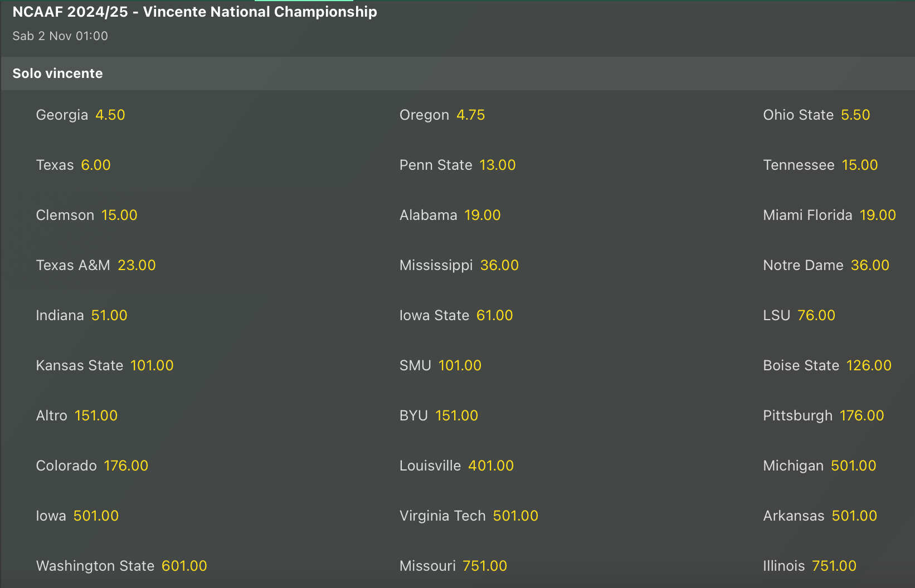Select Clemson at odds 15.00

point(86,215)
